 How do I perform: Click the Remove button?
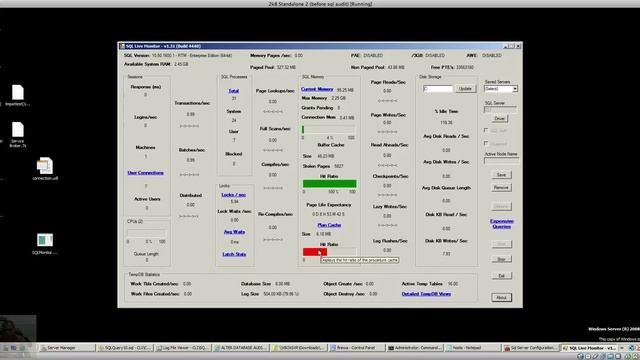(x=501, y=188)
